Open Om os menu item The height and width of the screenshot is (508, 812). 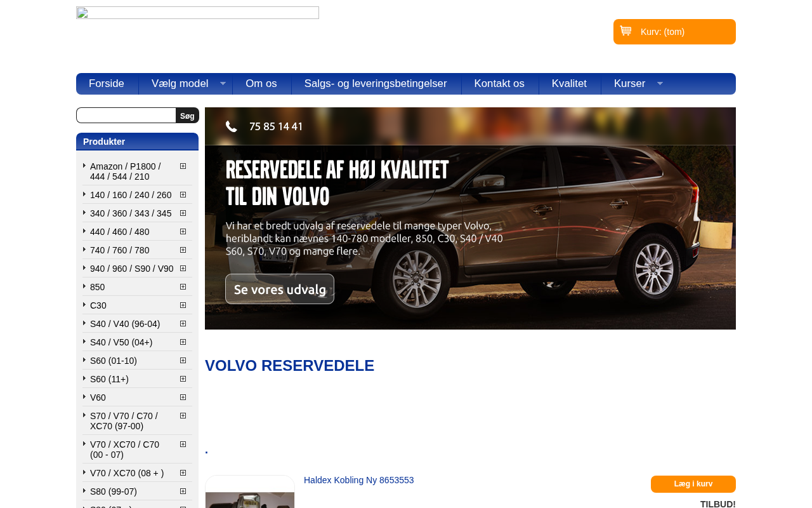click(x=261, y=84)
